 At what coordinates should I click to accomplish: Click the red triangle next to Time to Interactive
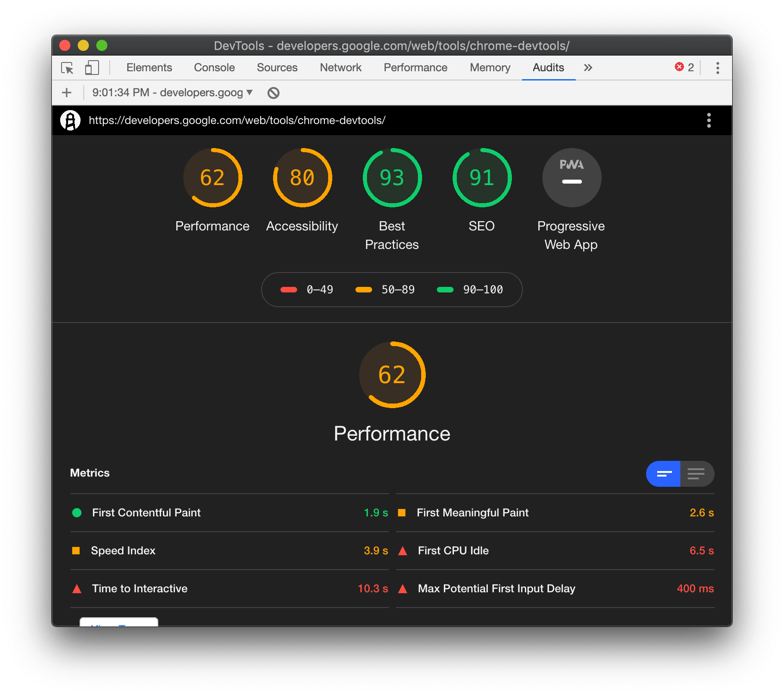[x=77, y=589]
